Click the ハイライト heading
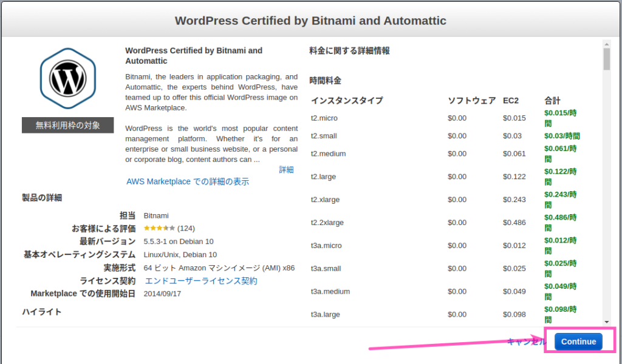Viewport: 622px width, 364px height. [x=42, y=312]
